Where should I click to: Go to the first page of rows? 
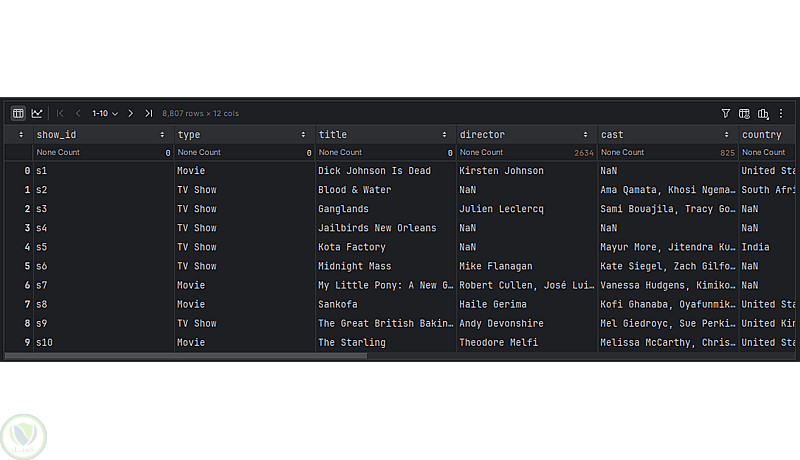coord(60,114)
